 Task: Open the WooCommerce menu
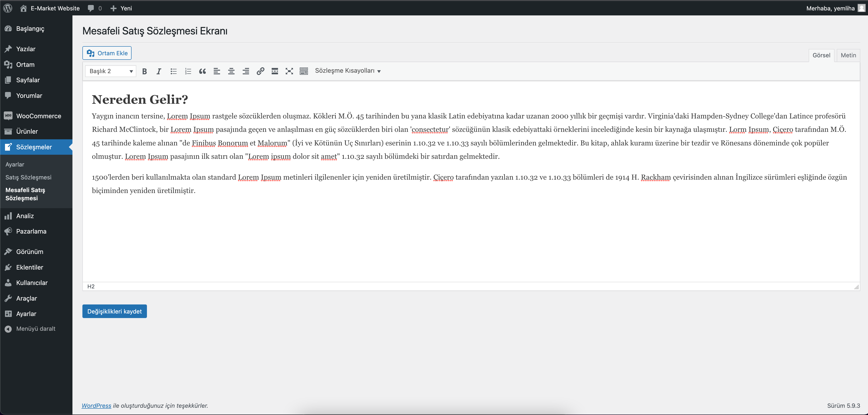click(x=36, y=116)
